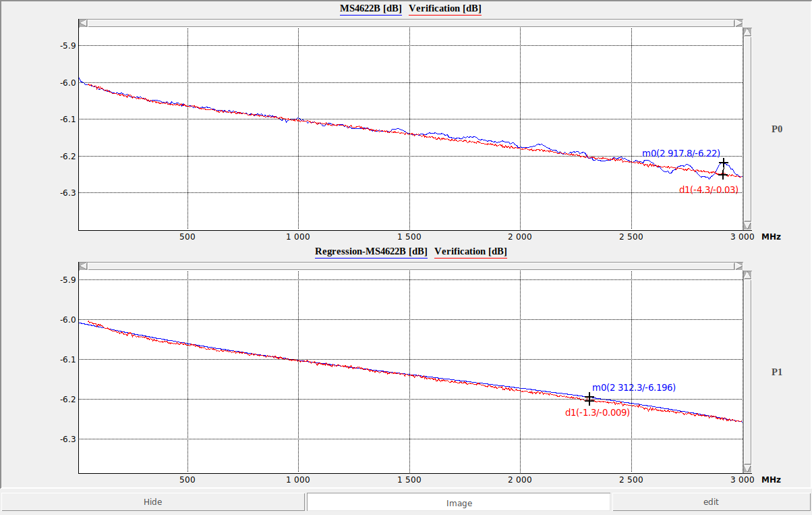
Task: Click top plot vertical scrollbar track
Action: click(747, 128)
